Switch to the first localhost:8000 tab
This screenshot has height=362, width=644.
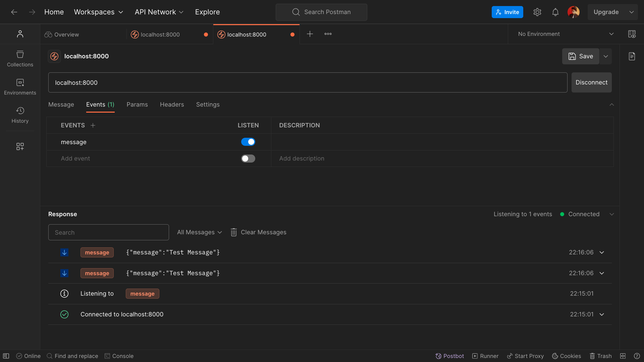(170, 34)
